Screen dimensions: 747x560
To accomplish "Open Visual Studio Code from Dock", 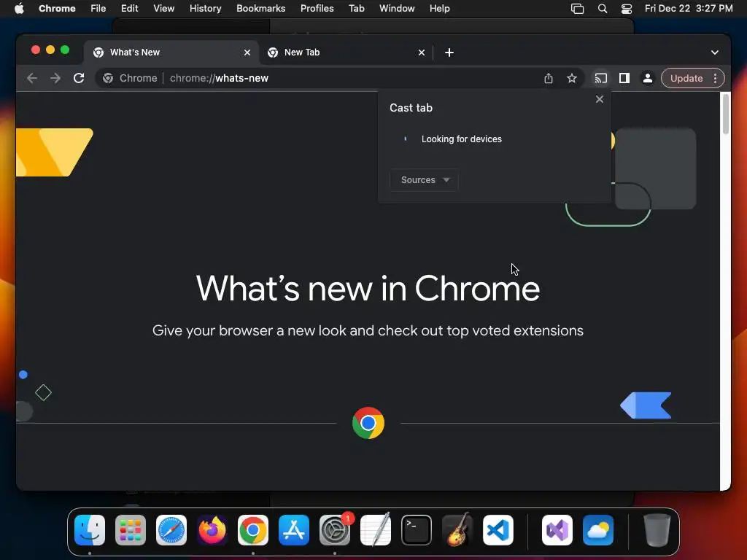I will [x=498, y=530].
